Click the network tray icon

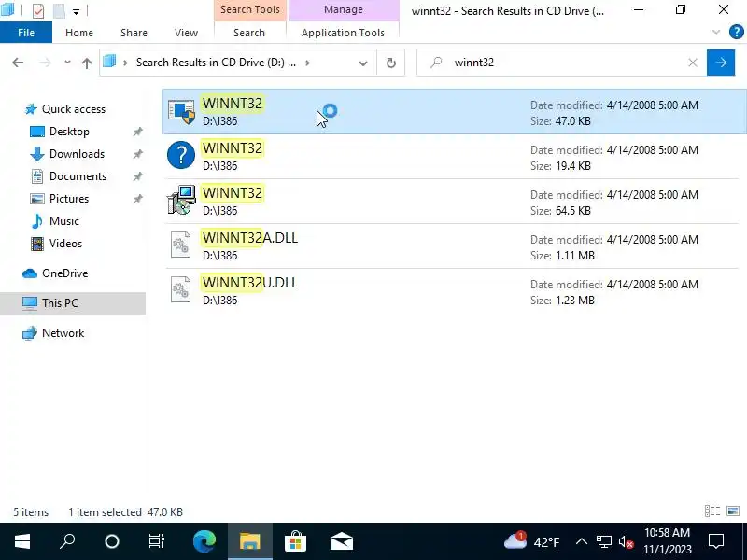tap(603, 541)
